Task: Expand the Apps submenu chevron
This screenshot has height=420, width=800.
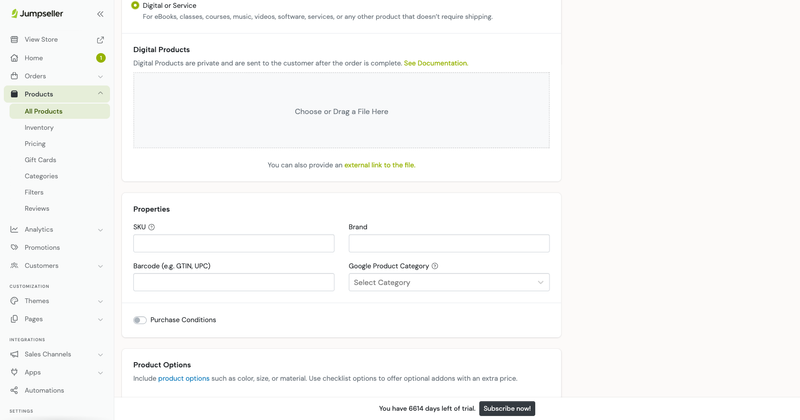Action: coord(101,373)
